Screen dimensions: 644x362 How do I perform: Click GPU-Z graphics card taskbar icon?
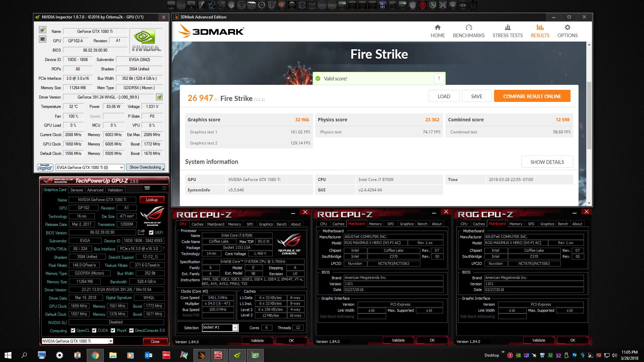255,355
